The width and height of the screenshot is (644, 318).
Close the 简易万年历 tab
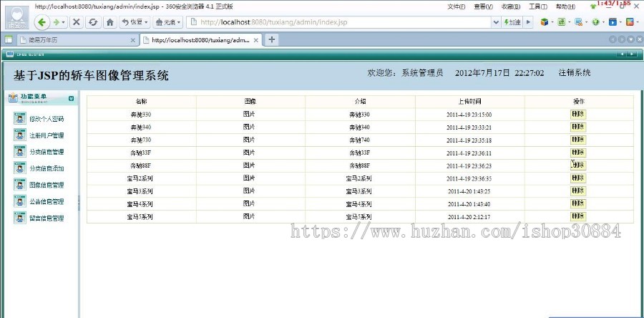(132, 40)
